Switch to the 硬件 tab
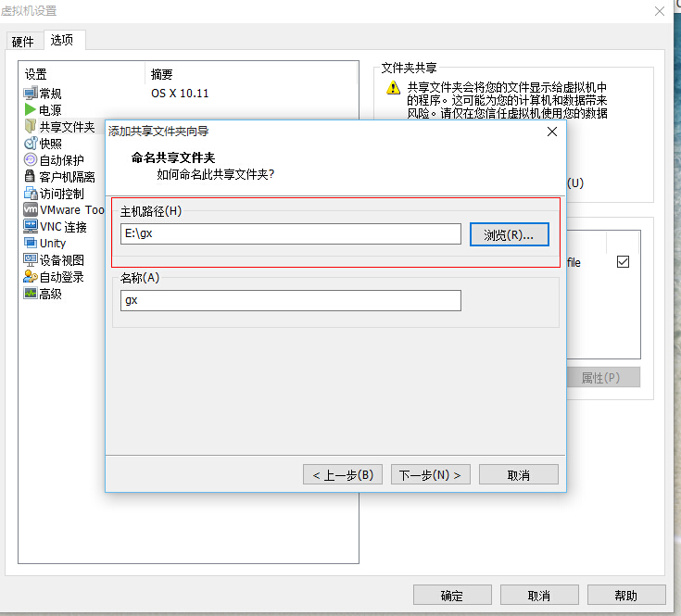Image resolution: width=681 pixels, height=616 pixels. tap(22, 42)
